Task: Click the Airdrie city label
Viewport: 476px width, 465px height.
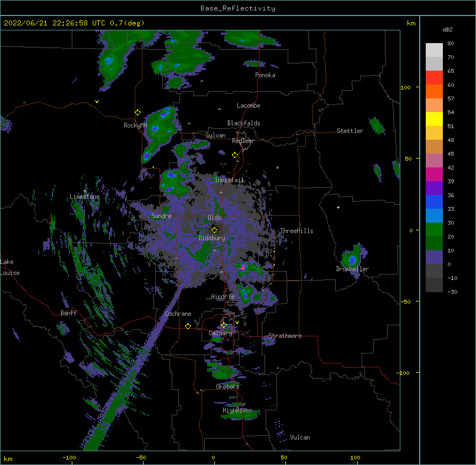Action: pos(223,297)
